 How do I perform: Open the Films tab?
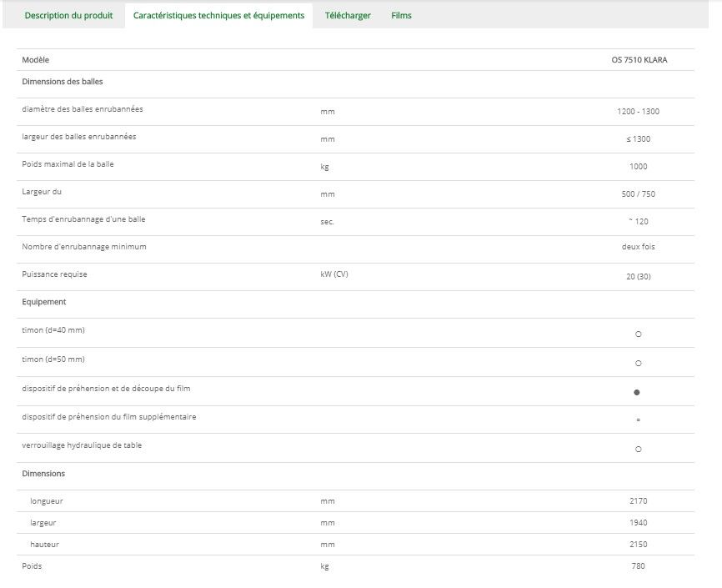click(x=401, y=16)
